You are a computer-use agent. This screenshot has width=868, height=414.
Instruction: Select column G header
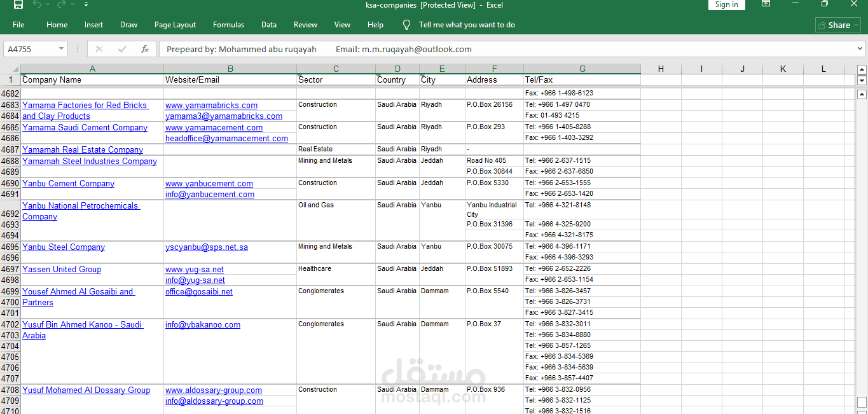point(582,69)
